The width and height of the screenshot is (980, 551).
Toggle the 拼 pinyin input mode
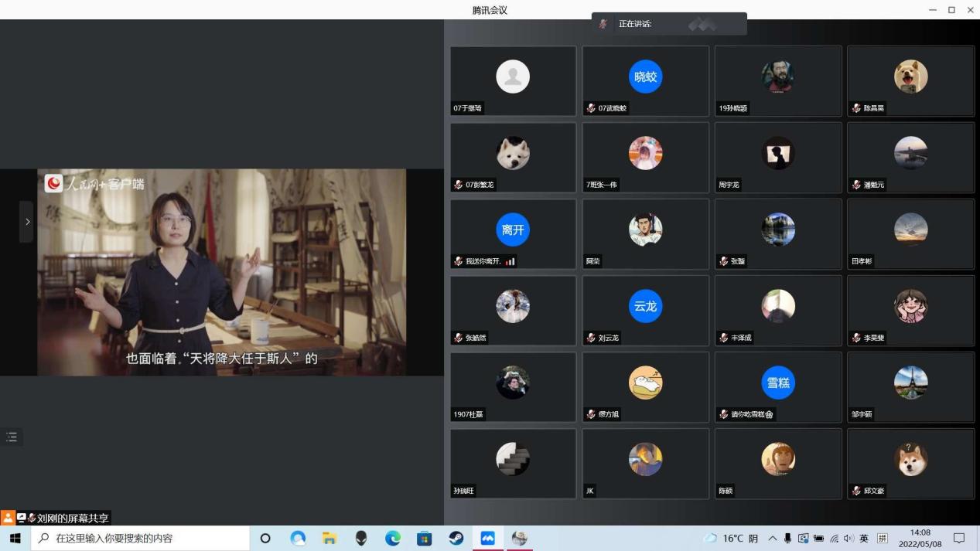pos(882,539)
